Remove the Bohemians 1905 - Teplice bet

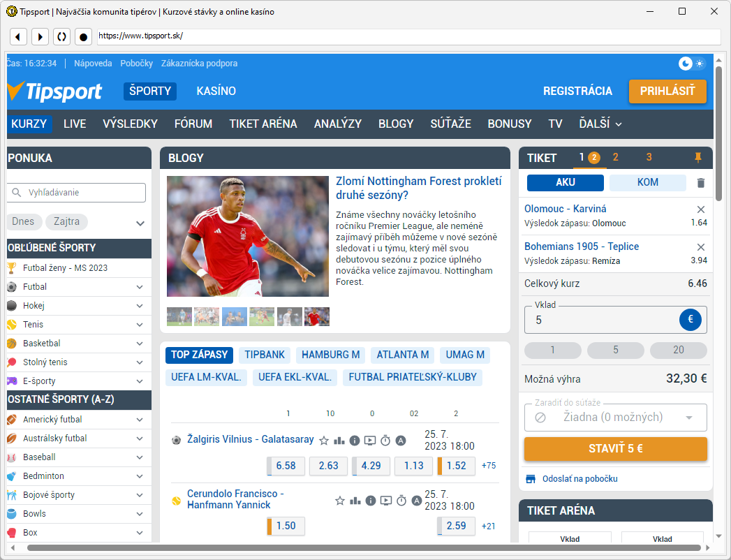(x=701, y=247)
